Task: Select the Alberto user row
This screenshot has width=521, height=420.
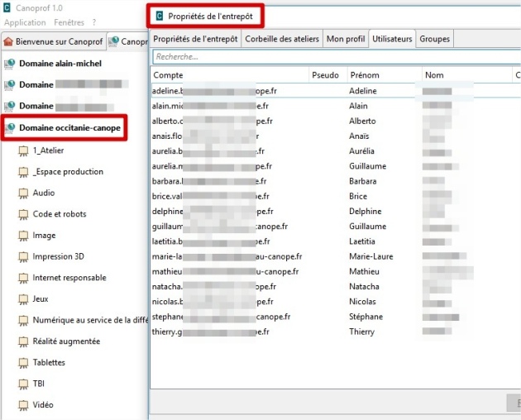Action: 336,121
